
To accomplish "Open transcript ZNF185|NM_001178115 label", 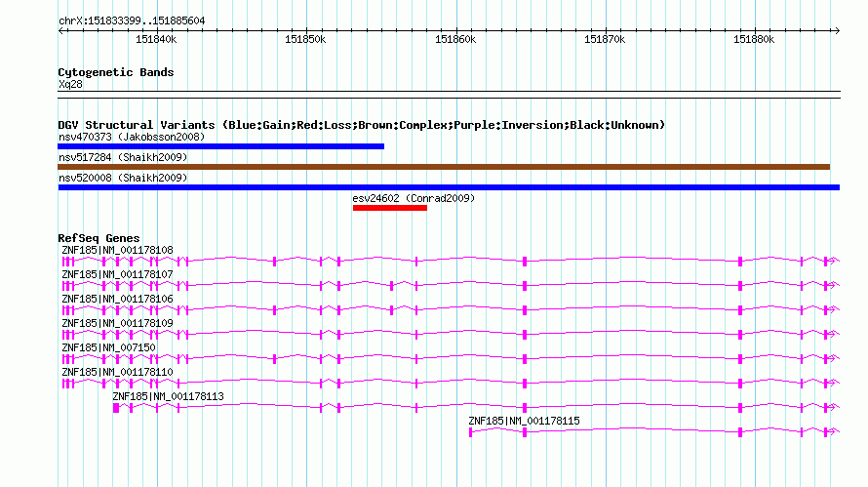I will (x=525, y=421).
